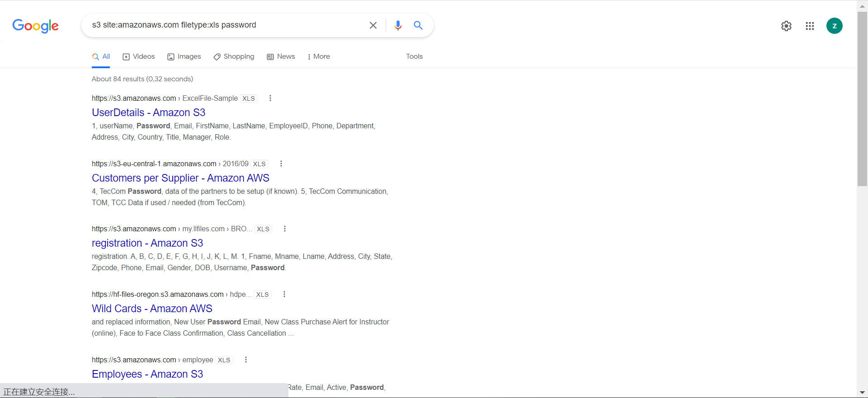Open the Employees - Amazon S3 link
The width and height of the screenshot is (868, 398).
pos(147,374)
